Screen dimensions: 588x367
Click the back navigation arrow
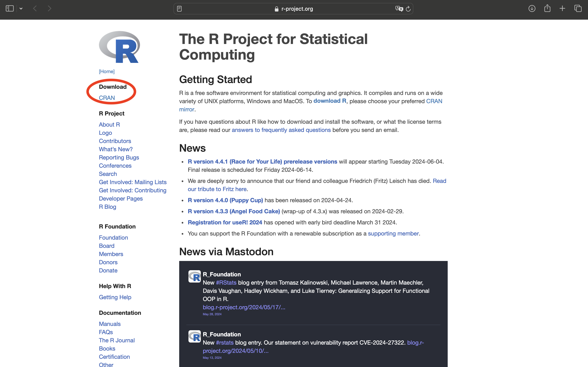[x=35, y=8]
